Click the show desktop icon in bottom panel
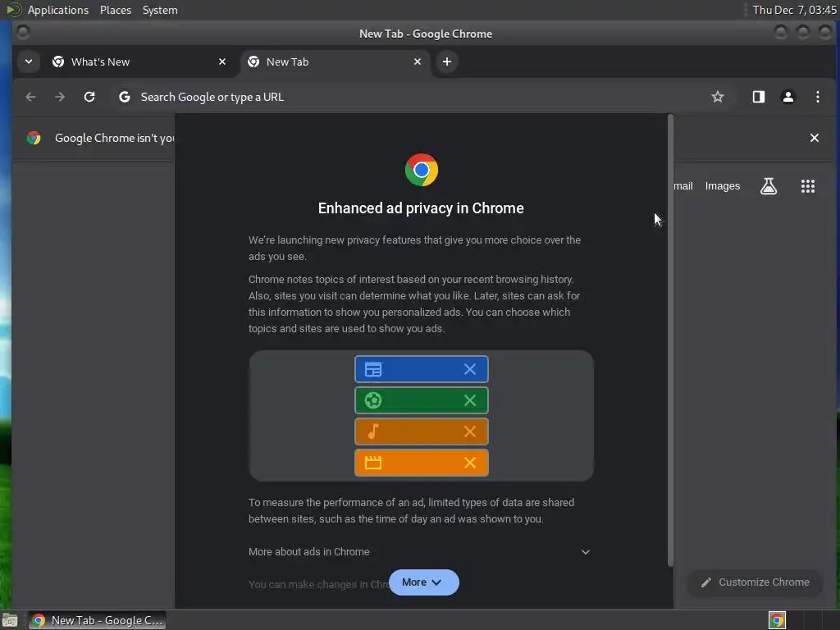Screen dimensions: 840x630 point(10,620)
